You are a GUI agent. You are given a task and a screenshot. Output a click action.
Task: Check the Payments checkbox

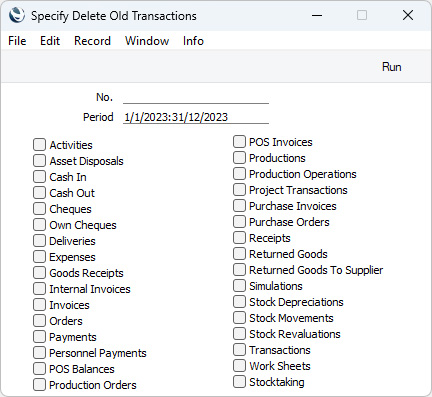[x=39, y=337]
